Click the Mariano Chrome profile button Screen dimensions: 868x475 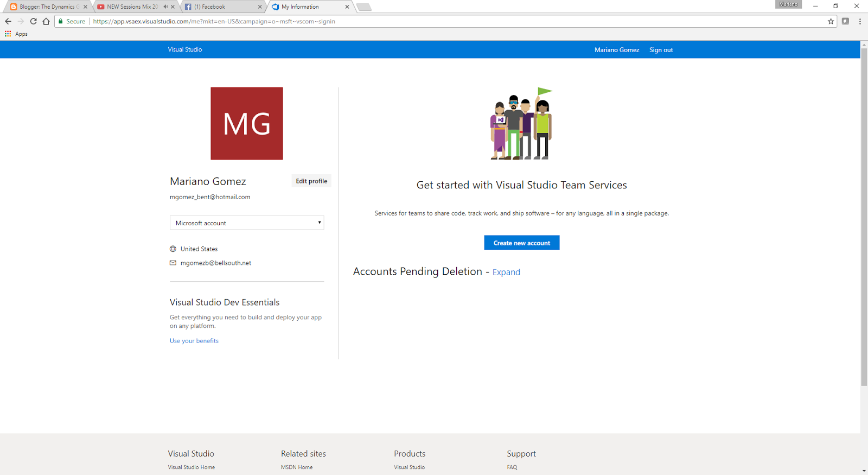(788, 4)
